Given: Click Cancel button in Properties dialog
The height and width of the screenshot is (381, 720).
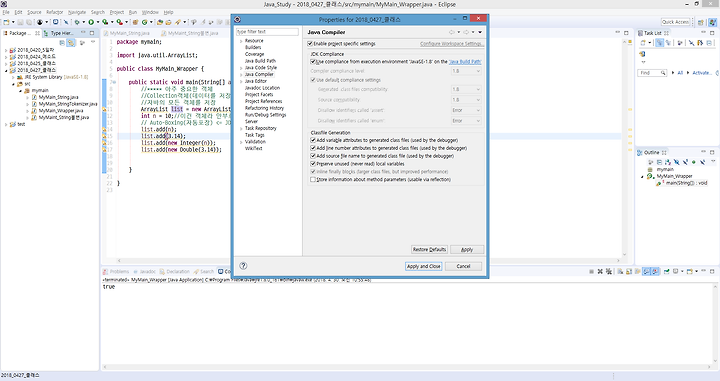Looking at the screenshot, I should click(463, 266).
